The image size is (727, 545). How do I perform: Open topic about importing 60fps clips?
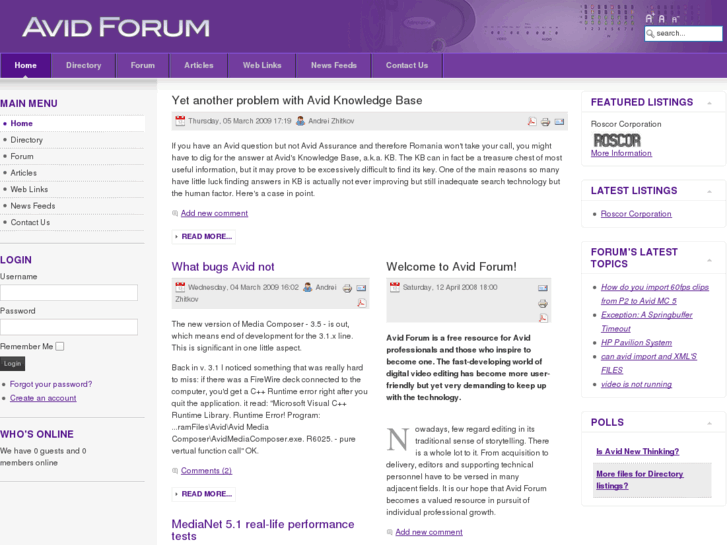(655, 294)
